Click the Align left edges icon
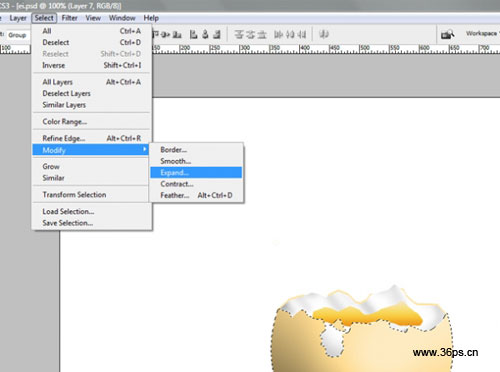The height and width of the screenshot is (372, 500). coord(194,34)
